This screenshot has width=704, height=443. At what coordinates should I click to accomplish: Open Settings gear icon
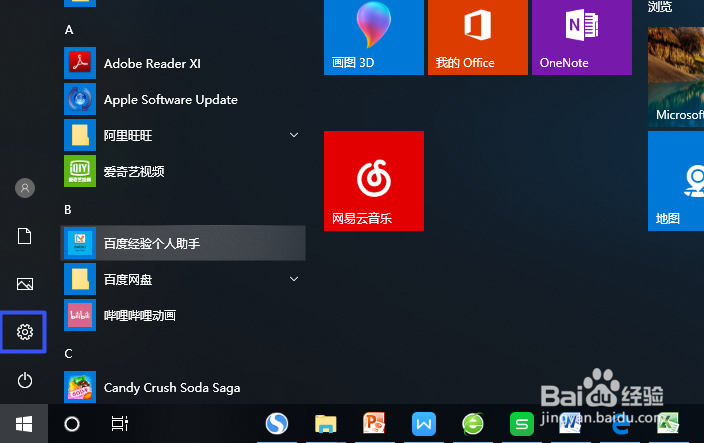(x=25, y=332)
